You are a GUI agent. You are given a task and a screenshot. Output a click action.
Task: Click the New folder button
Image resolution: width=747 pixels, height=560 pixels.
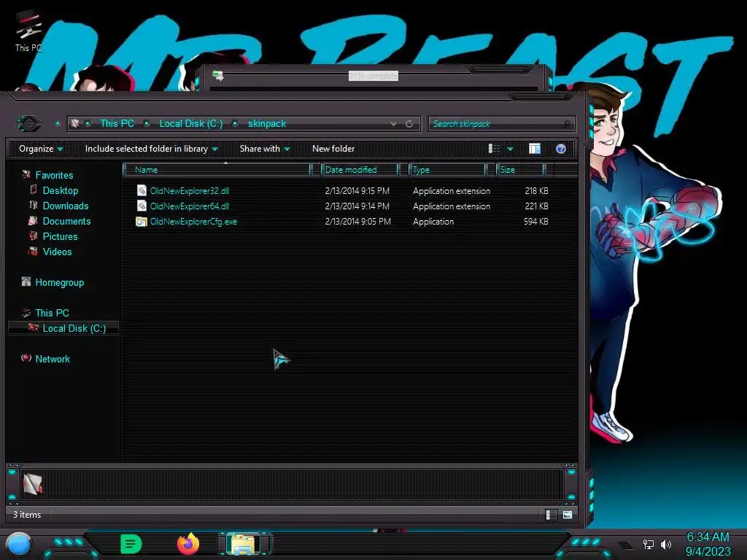333,149
